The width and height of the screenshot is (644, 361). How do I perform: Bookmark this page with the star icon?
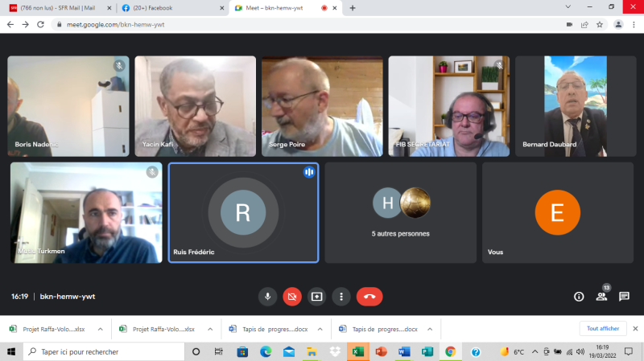tap(600, 24)
